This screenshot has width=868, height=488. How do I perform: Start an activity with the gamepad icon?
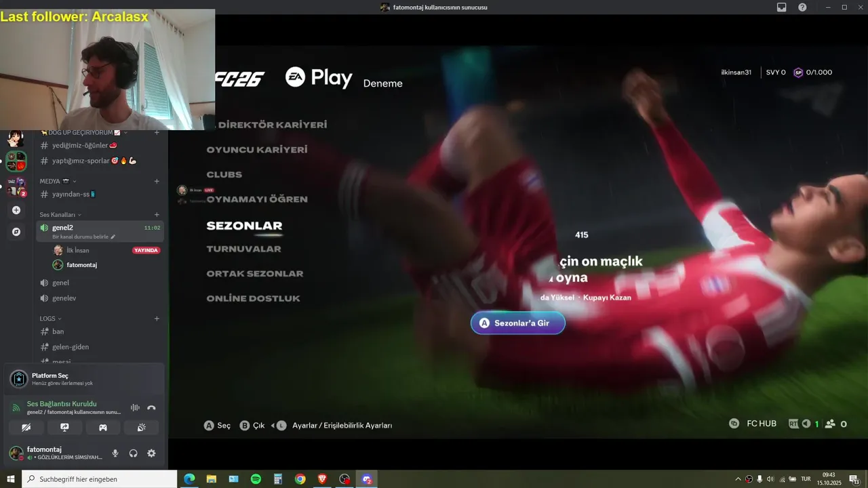[103, 428]
